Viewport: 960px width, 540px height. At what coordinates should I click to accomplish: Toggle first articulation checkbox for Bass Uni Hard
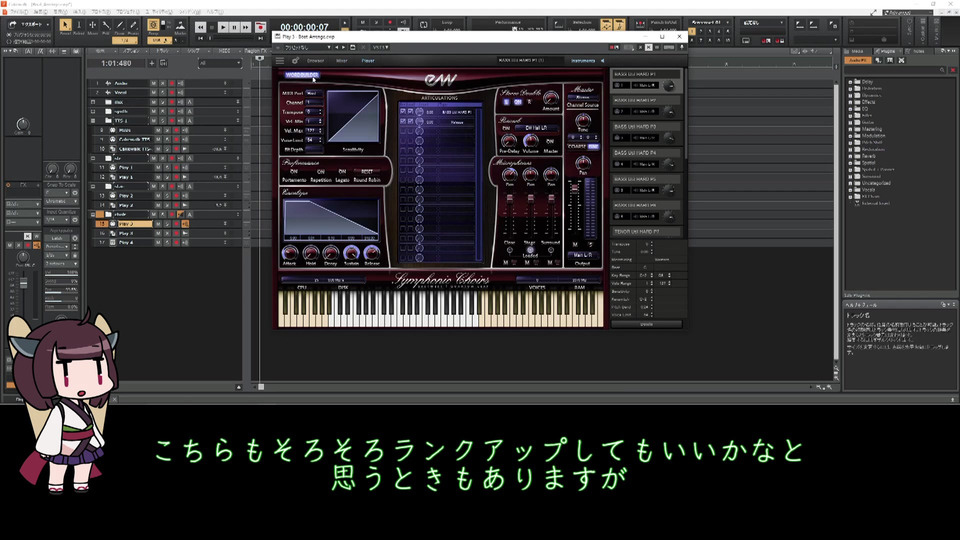coord(402,112)
